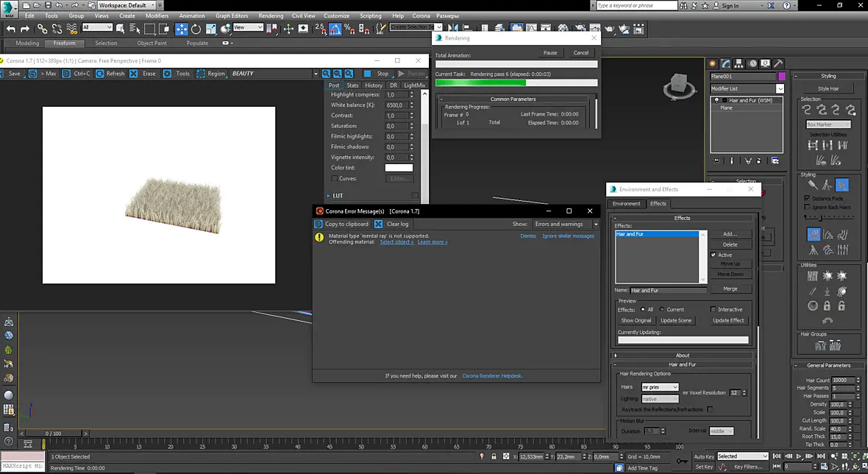Image resolution: width=868 pixels, height=474 pixels.
Task: Click Configure Modifier Sets icon
Action: tap(775, 160)
